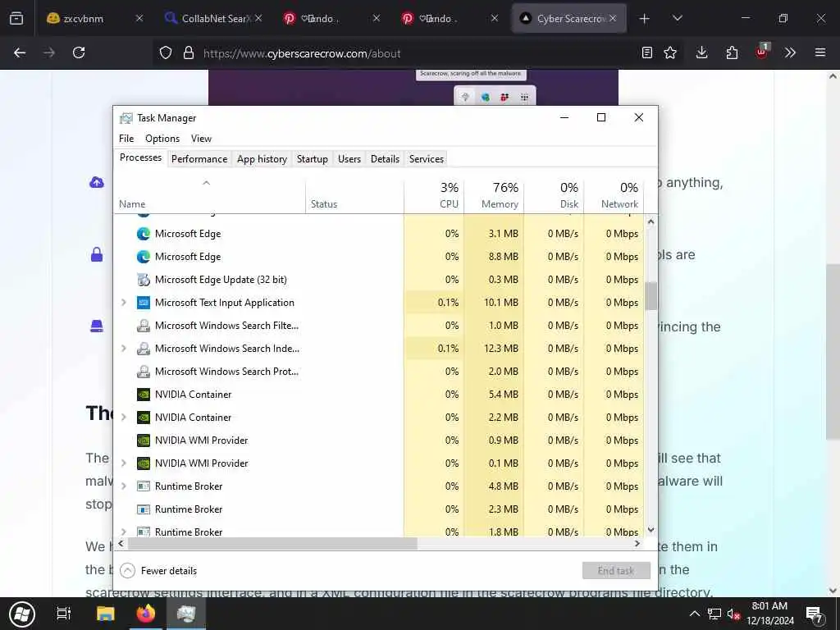Expand Microsoft Windows Search Inde... process
This screenshot has width=840, height=630.
click(x=124, y=348)
